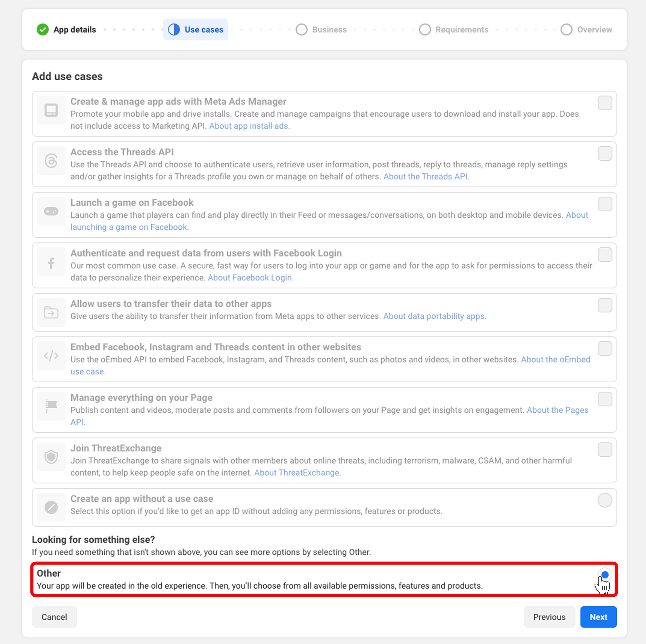The image size is (646, 644).
Task: Click 'Embed Facebook, Instagram and Threads content' title
Action: pyautogui.click(x=216, y=347)
